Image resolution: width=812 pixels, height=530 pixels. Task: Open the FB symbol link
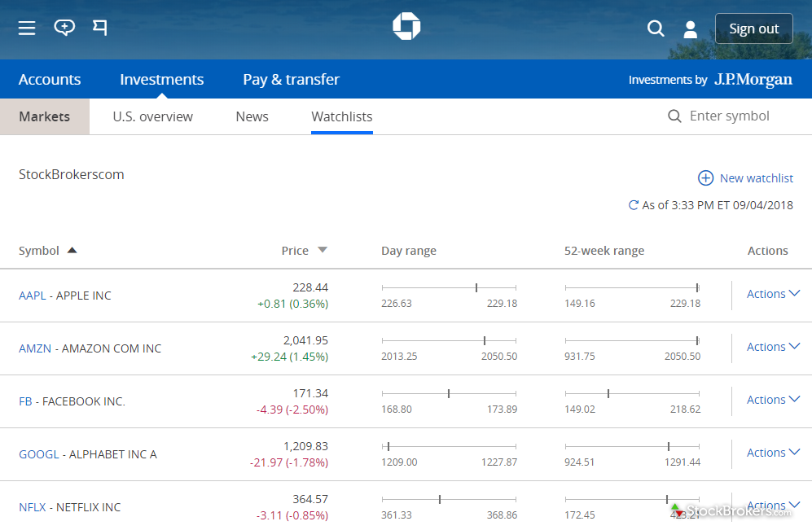pos(25,401)
